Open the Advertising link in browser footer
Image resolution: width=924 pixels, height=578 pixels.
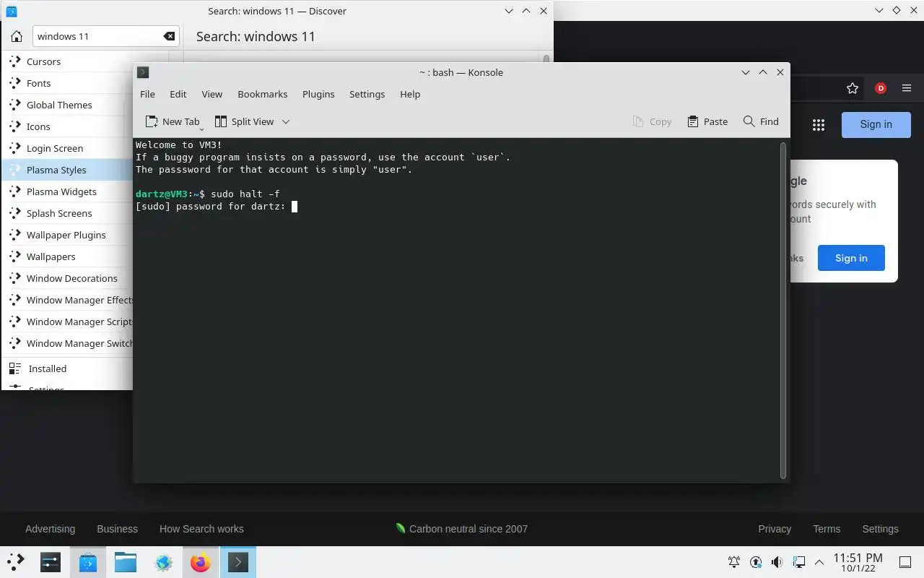[50, 529]
